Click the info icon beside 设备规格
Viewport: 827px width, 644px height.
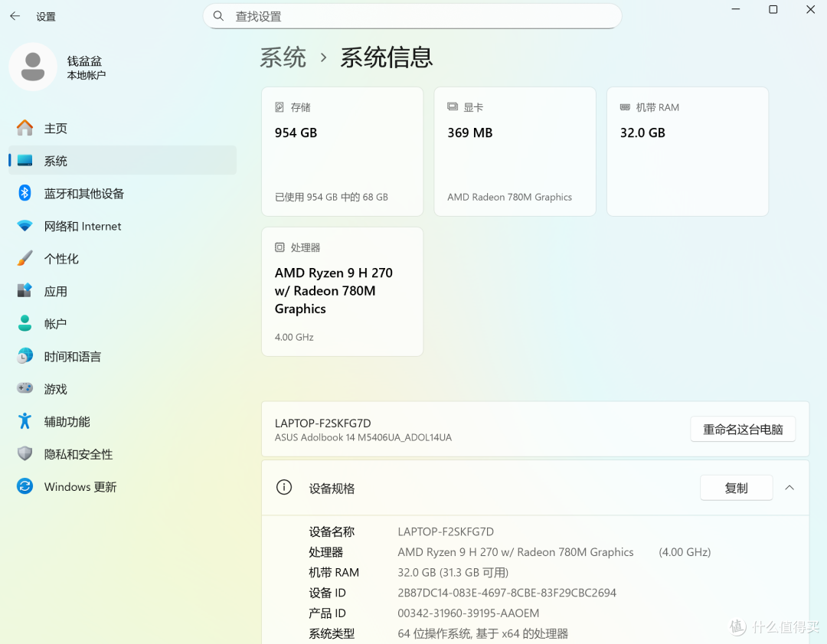[x=284, y=487]
